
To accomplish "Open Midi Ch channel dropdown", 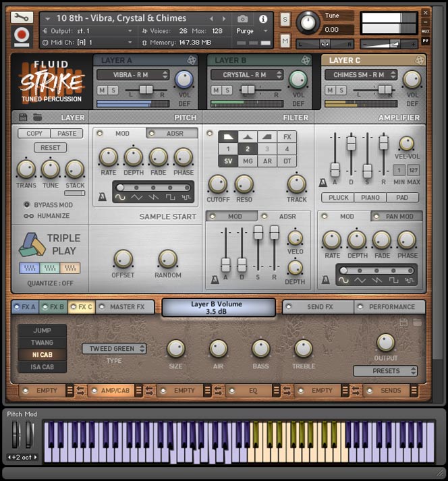I will tap(88, 43).
